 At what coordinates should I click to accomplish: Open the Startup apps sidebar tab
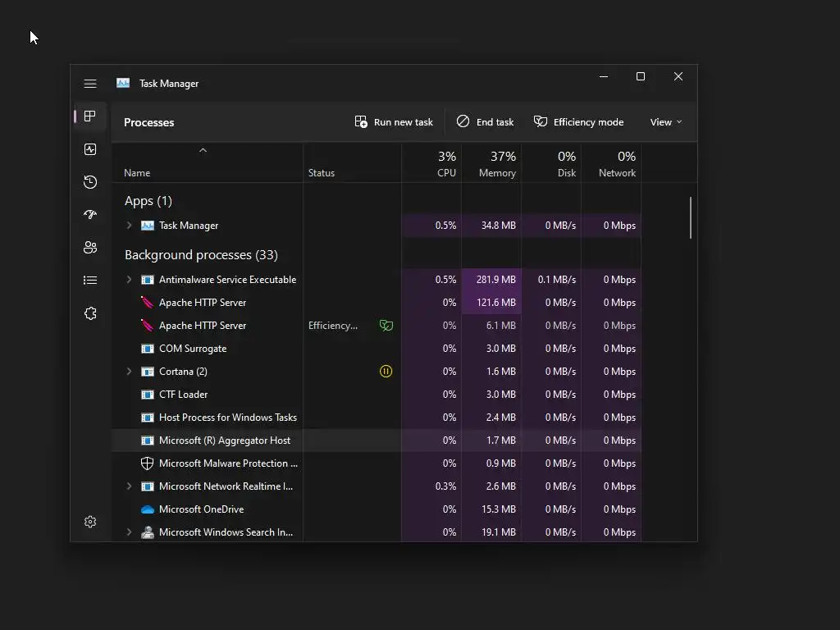tap(90, 215)
